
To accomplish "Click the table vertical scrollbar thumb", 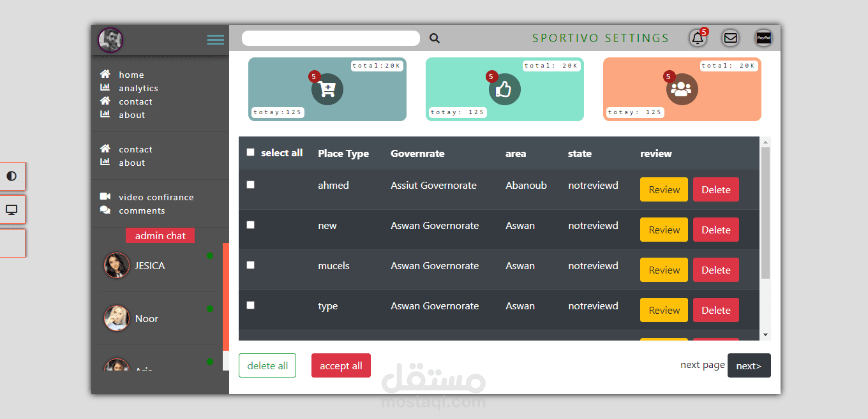I will [x=766, y=213].
